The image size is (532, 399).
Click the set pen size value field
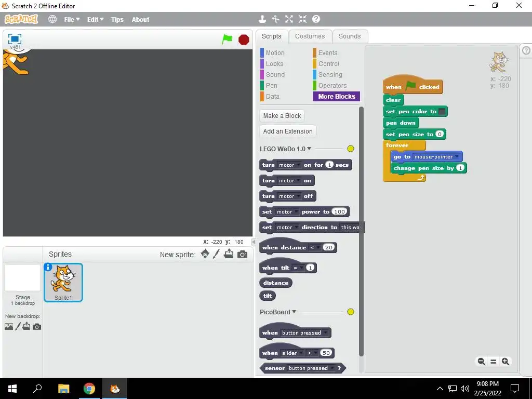coord(440,135)
